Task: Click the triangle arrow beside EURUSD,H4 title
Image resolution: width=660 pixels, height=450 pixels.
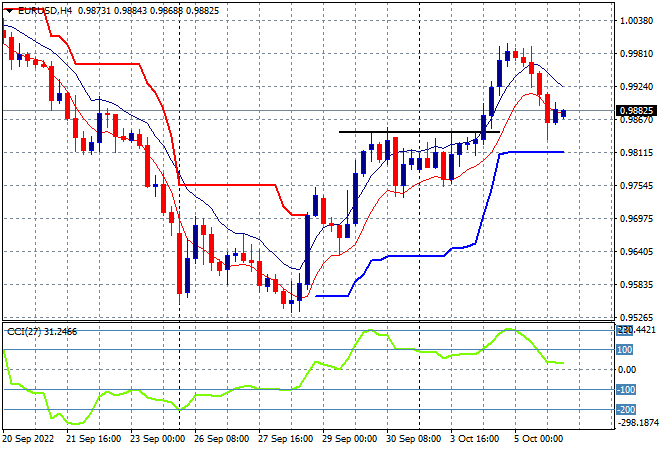Action: pos(9,11)
